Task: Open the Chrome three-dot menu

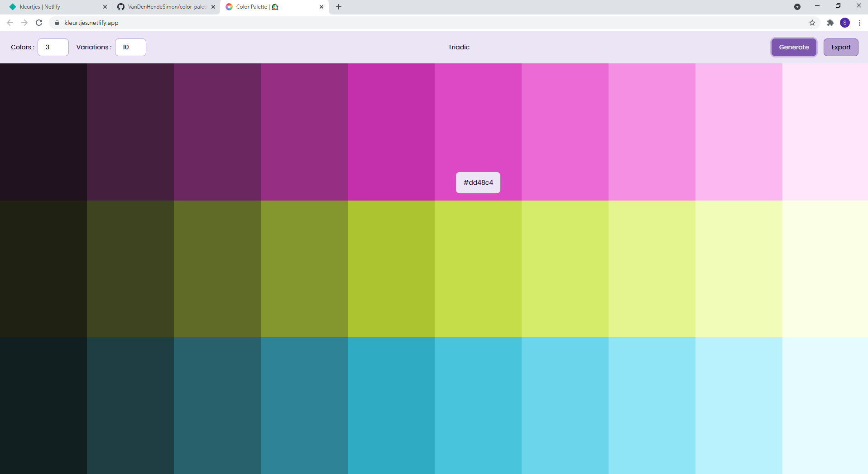Action: pyautogui.click(x=859, y=23)
